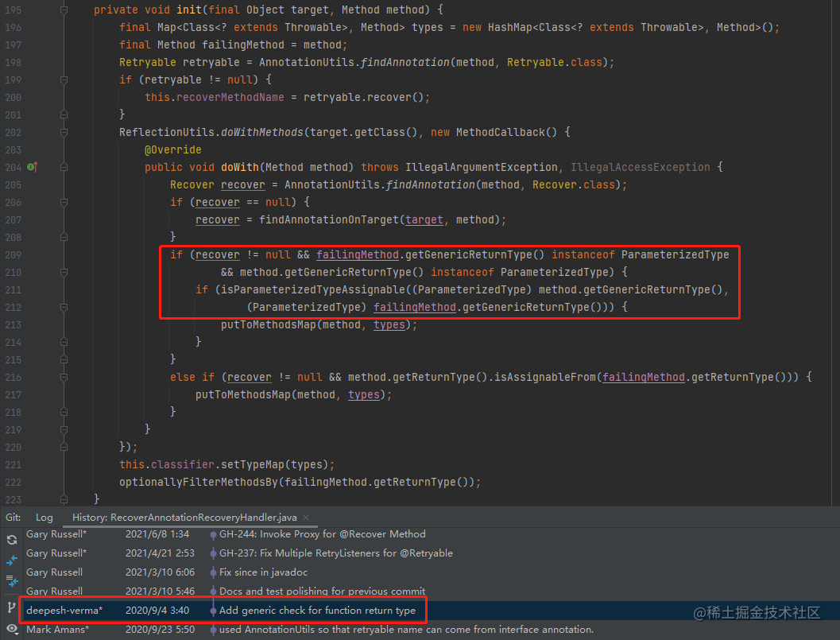
Task: Click setTypeMap call on line 221
Action: click(x=253, y=464)
